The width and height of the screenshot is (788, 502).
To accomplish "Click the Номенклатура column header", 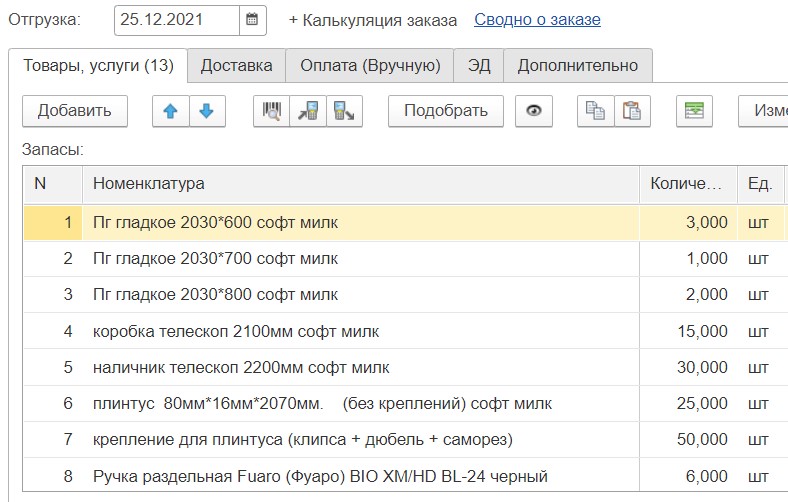I will tap(360, 184).
